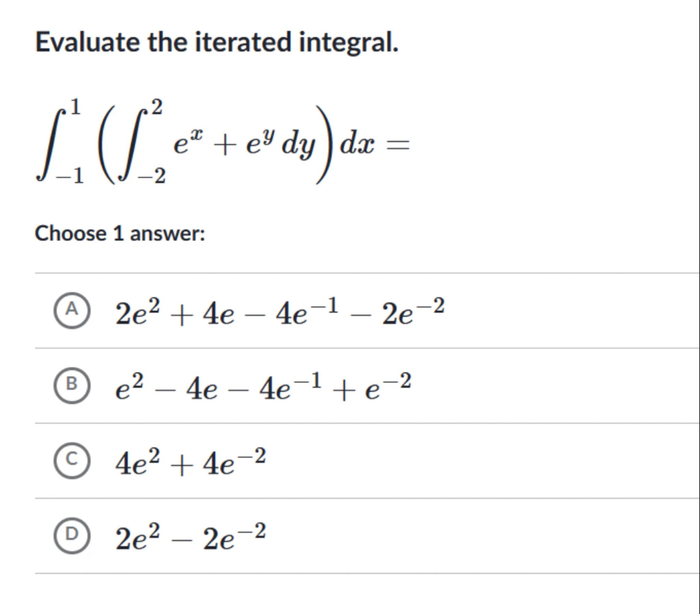Choose the circled B option
The width and height of the screenshot is (700, 614).
pos(72,386)
